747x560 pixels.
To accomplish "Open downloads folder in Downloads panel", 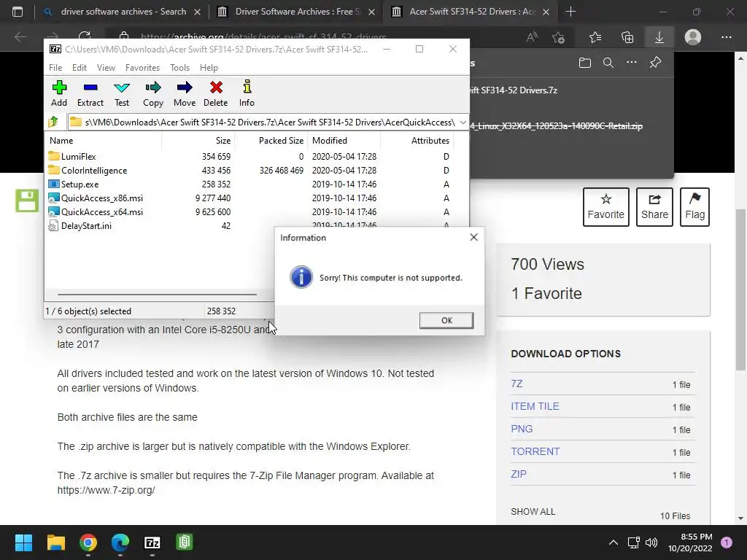I will coord(584,63).
